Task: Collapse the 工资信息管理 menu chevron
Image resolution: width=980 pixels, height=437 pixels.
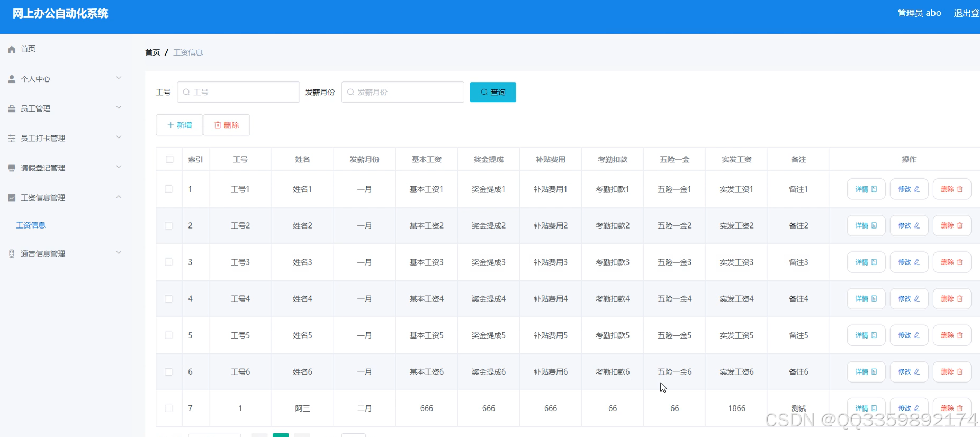Action: (119, 197)
